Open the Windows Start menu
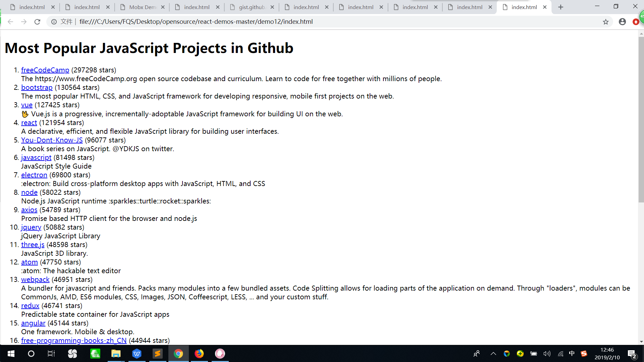This screenshot has height=362, width=644. pyautogui.click(x=11, y=354)
